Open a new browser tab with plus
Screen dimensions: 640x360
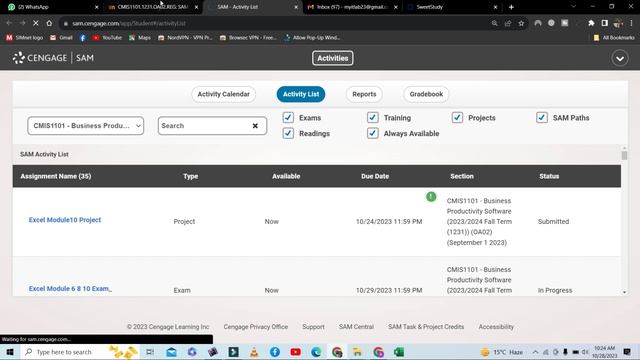511,7
